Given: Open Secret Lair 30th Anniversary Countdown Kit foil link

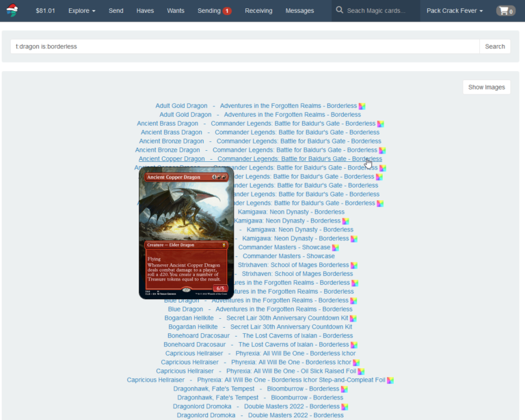Looking at the screenshot, I should click(x=287, y=318).
